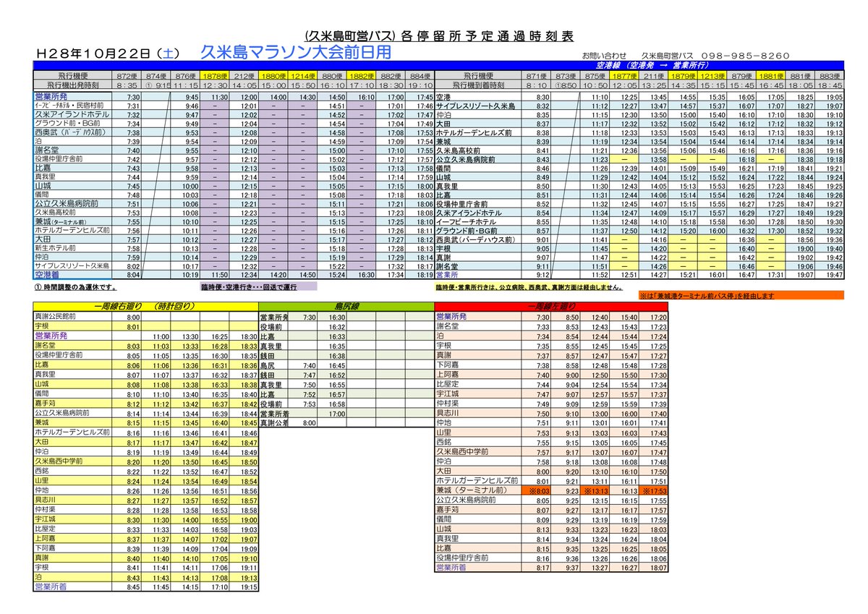Select highlighted flight 1213便
The height and width of the screenshot is (614, 868).
tap(712, 75)
